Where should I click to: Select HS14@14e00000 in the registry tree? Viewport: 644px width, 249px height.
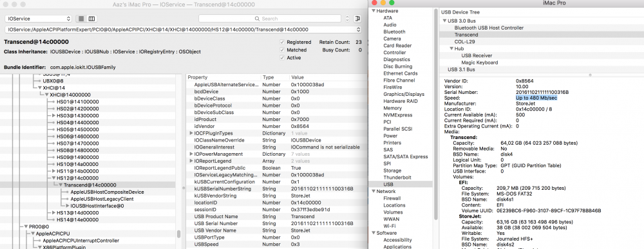[x=78, y=220]
